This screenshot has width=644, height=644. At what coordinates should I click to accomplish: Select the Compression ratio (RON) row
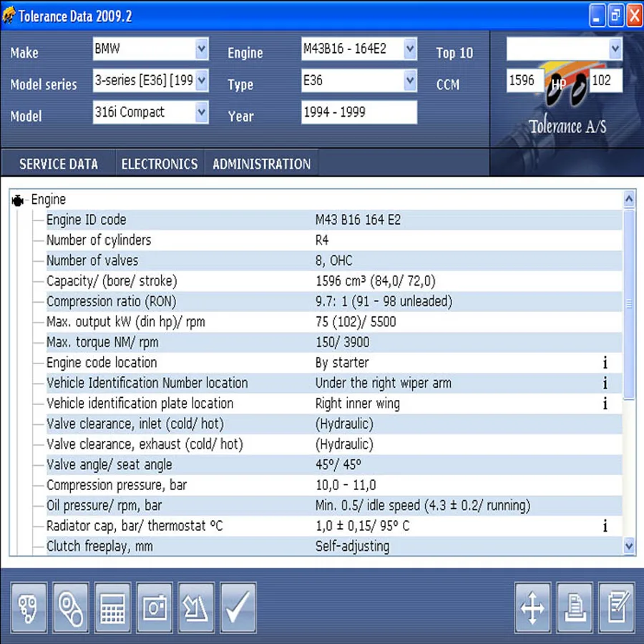[x=334, y=301]
